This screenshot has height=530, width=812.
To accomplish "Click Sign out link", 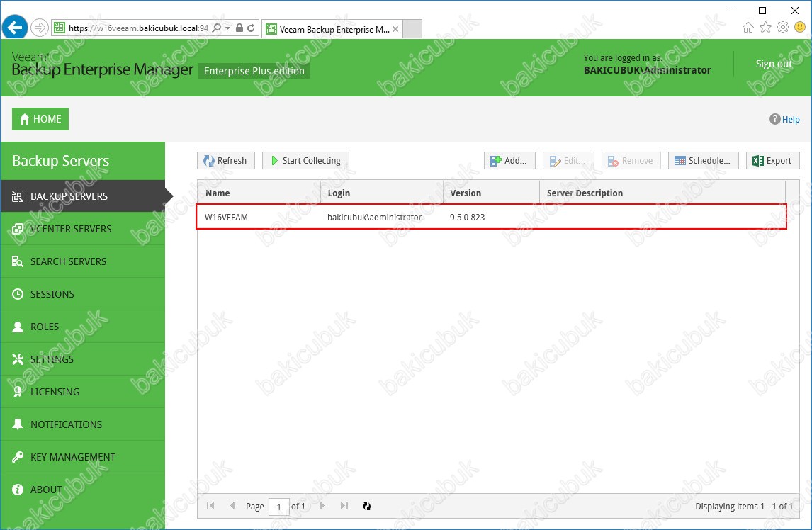I will pos(774,64).
